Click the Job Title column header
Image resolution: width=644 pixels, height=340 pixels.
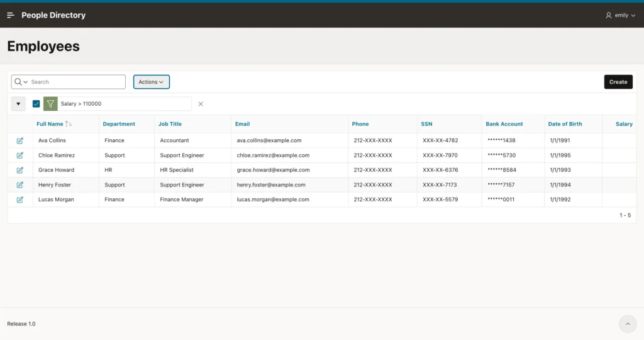tap(170, 124)
